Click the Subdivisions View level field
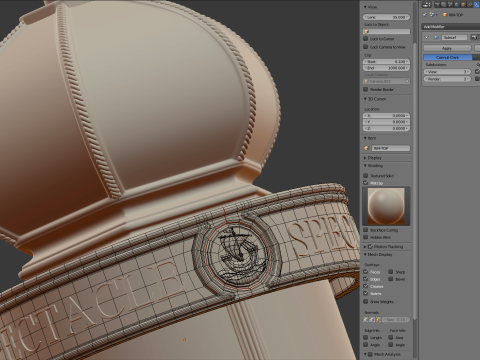Image resolution: width=480 pixels, height=360 pixels. coord(447,72)
